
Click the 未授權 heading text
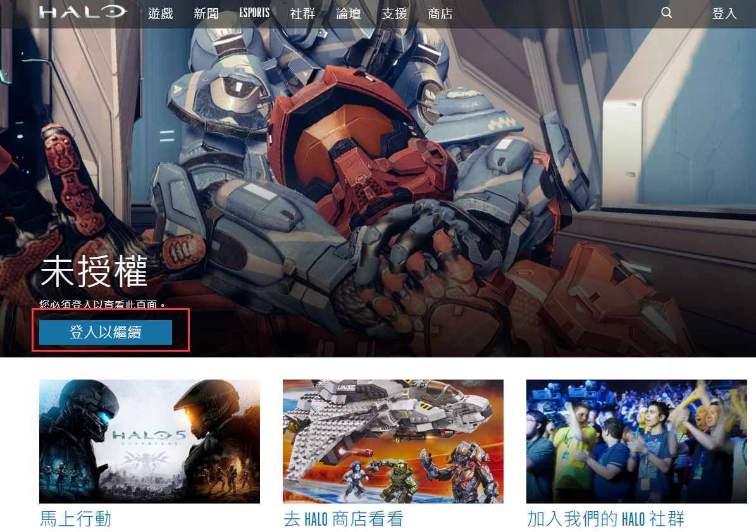[94, 272]
